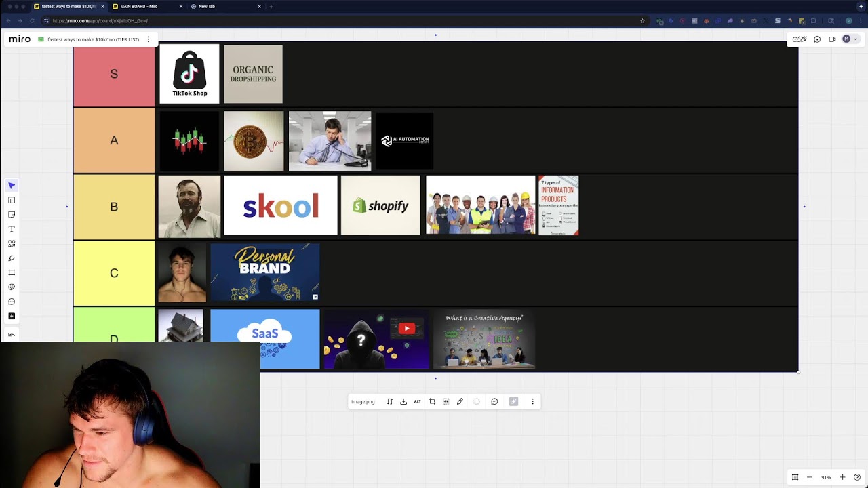Select the Creative Agency image
Image resolution: width=868 pixels, height=488 pixels.
coord(484,339)
